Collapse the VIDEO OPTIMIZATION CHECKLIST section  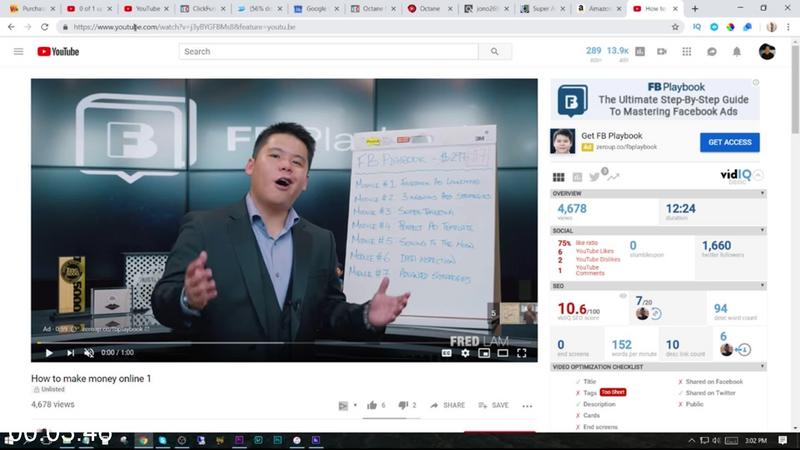762,367
